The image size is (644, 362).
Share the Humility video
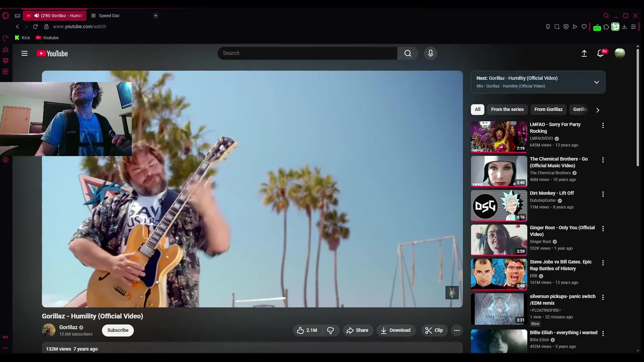tap(357, 330)
